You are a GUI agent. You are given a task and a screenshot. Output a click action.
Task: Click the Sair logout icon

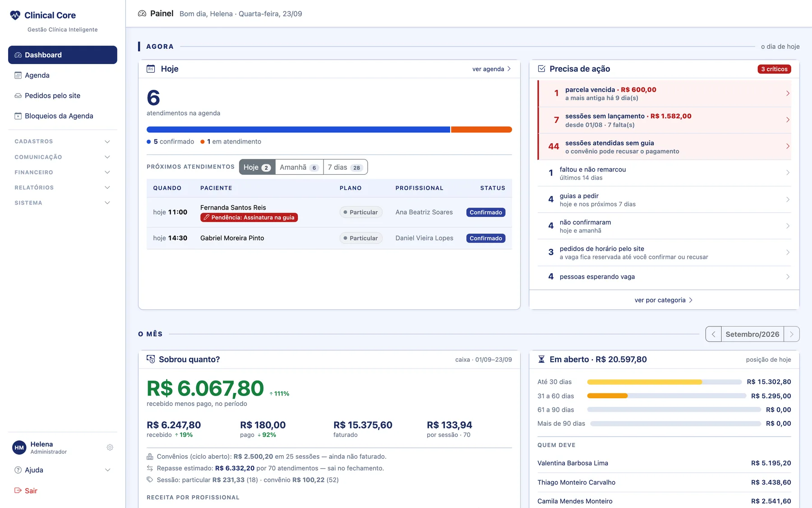click(18, 490)
